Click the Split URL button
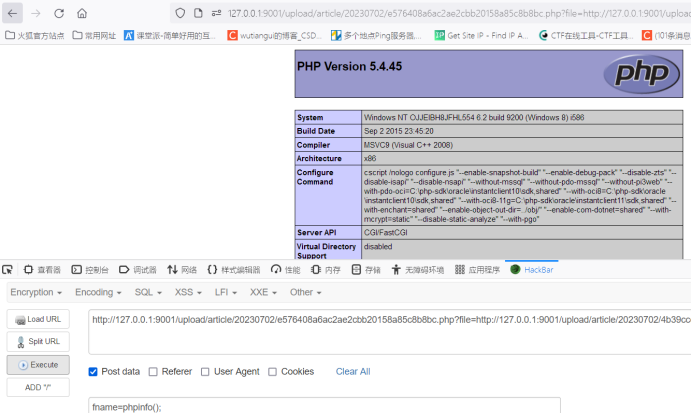This screenshot has width=691, height=413. [x=38, y=342]
